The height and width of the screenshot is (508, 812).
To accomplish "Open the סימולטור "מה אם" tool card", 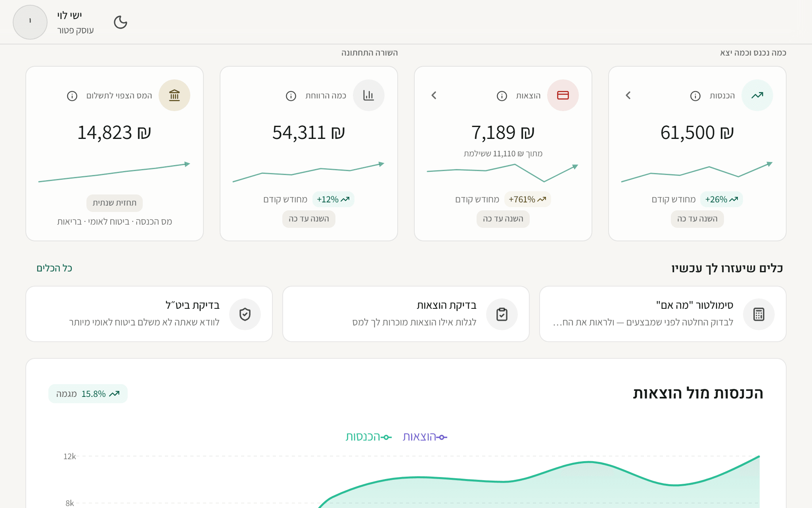I will pos(663,314).
